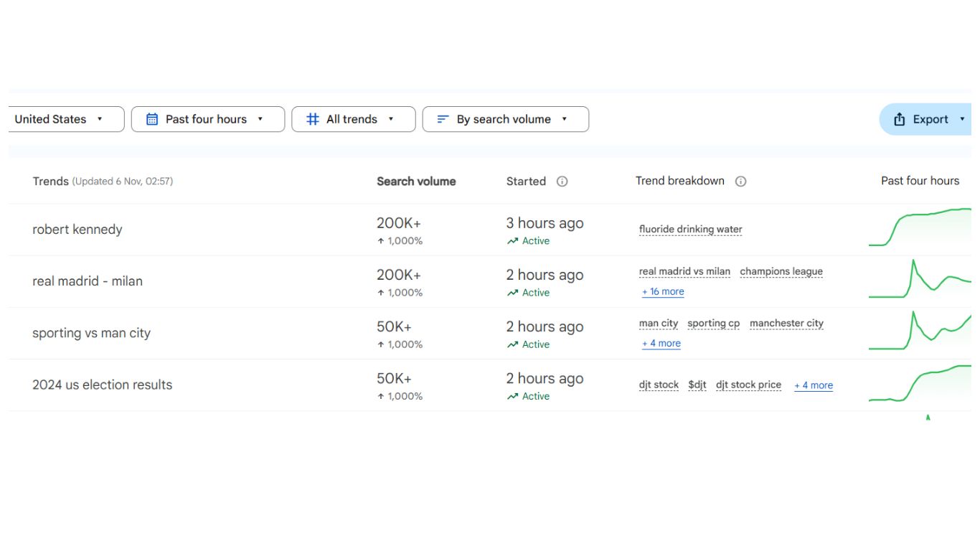
Task: Expand + 4 more for sporting vs man city
Action: [x=661, y=344]
